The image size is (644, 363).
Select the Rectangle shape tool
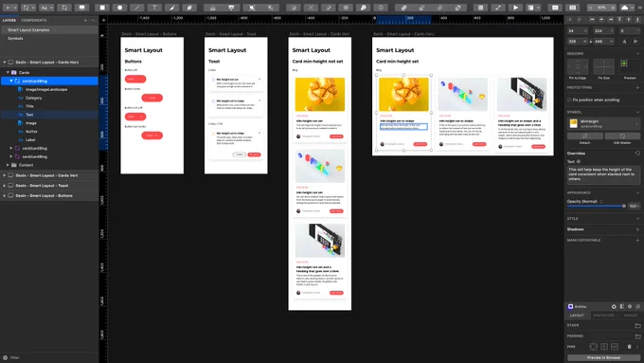click(x=102, y=8)
